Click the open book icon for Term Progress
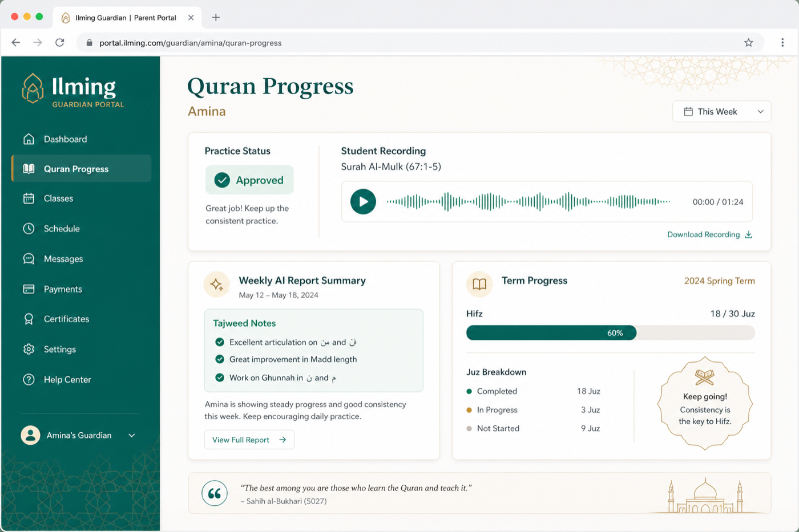 click(x=479, y=284)
